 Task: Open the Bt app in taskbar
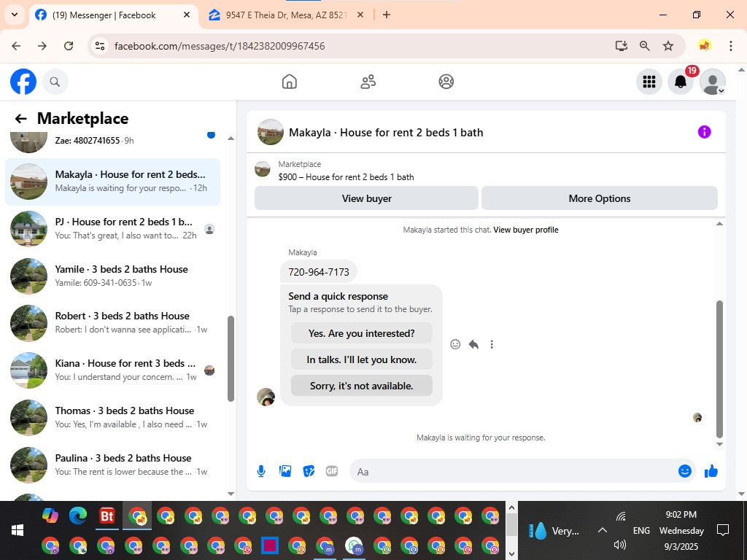click(x=107, y=516)
